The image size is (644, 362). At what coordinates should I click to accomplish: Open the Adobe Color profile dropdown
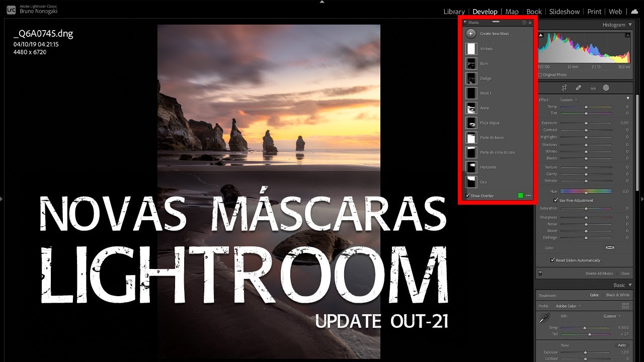[569, 306]
